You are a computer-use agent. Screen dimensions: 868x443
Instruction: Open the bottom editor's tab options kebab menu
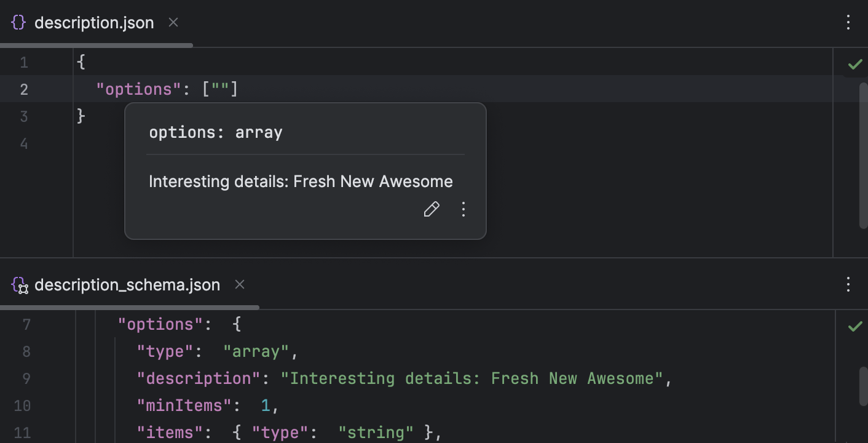pos(848,284)
